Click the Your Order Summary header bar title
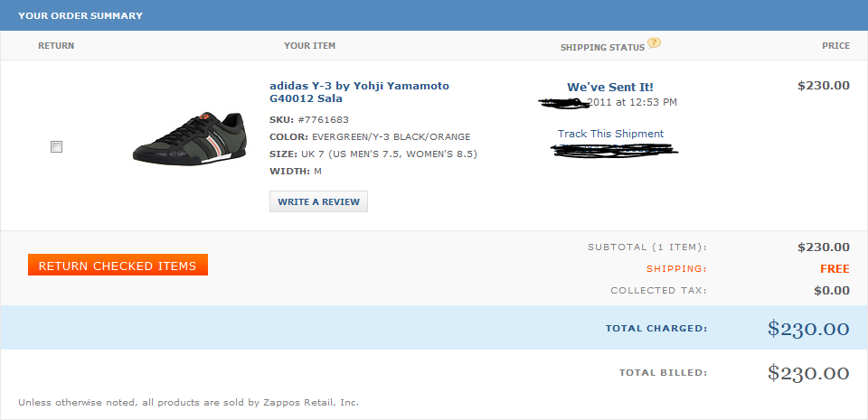This screenshot has width=868, height=420. tap(80, 15)
